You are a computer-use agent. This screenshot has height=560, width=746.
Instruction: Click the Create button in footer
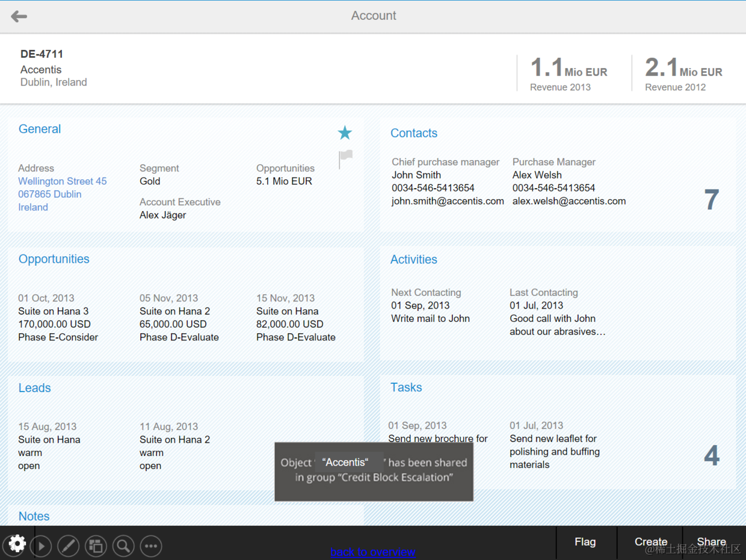(x=651, y=543)
